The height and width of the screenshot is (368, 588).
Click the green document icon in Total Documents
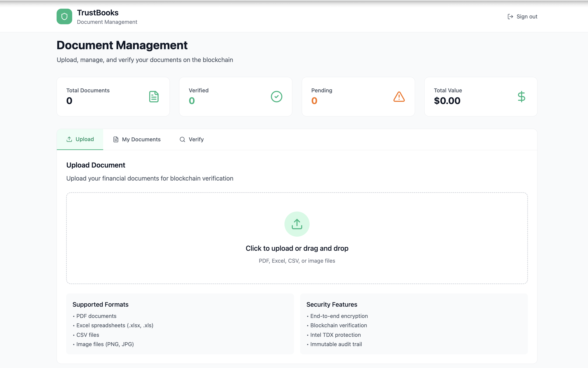pos(154,97)
